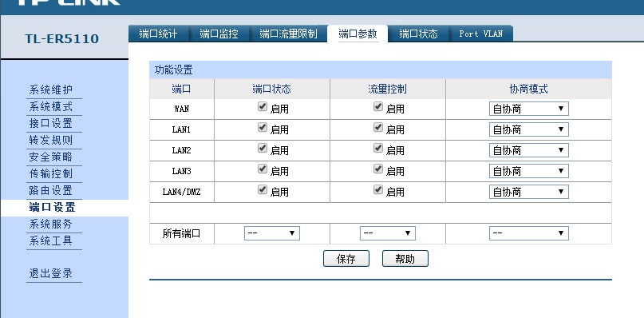Click the LAN4/DMZ port row label
Image resolution: width=644 pixels, height=318 pixels.
point(181,192)
